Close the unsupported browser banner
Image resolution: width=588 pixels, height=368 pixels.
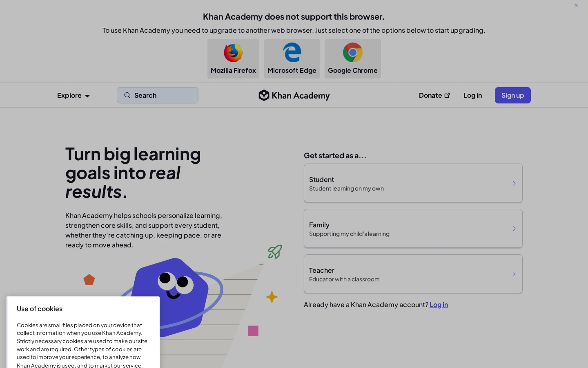576,5
